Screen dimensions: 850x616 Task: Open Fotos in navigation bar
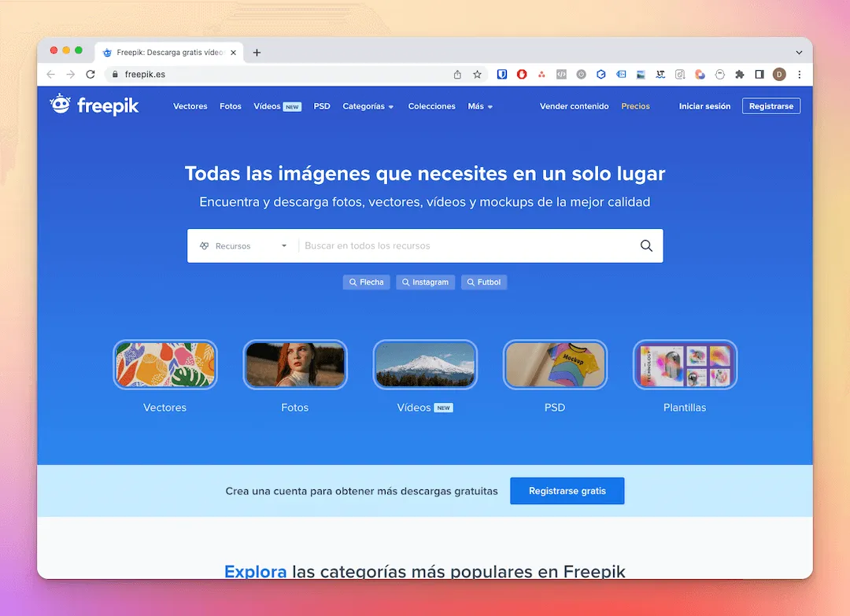(231, 106)
